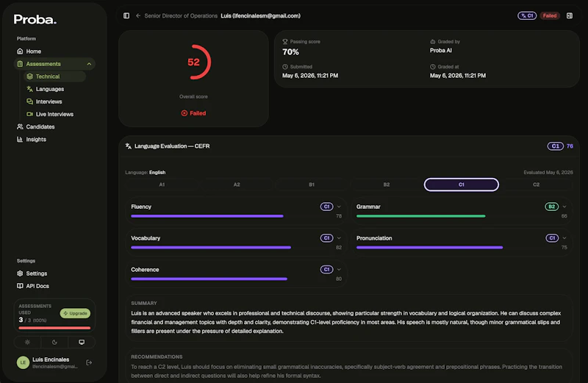Open Languages assessments

pyautogui.click(x=54, y=89)
